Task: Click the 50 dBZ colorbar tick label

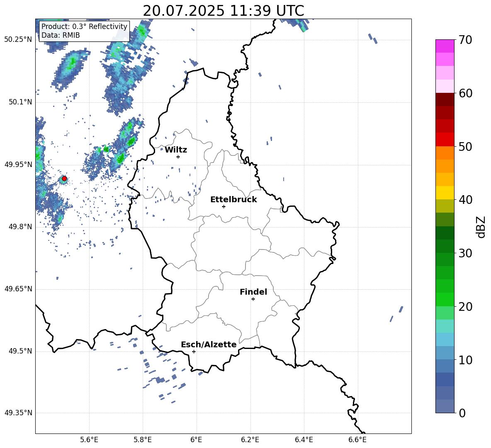Action: [x=466, y=146]
